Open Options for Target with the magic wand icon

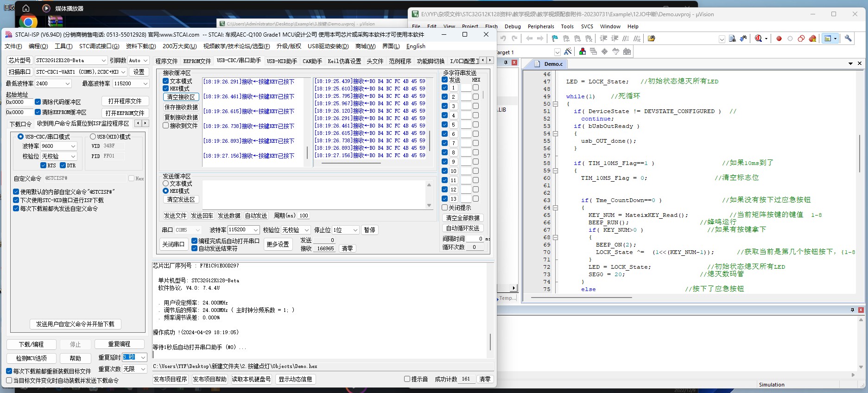(x=568, y=51)
